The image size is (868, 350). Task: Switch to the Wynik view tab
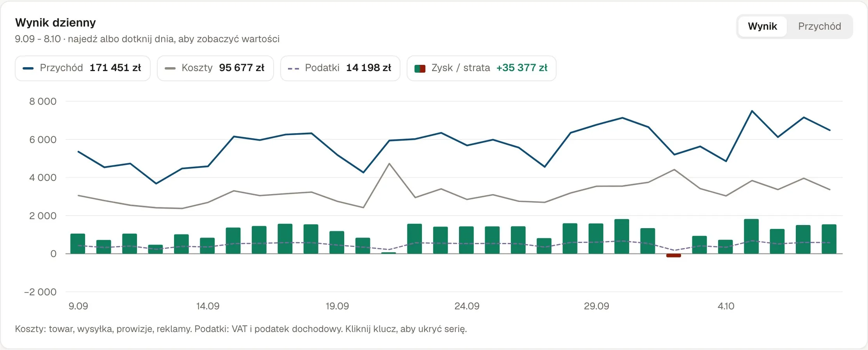click(762, 26)
